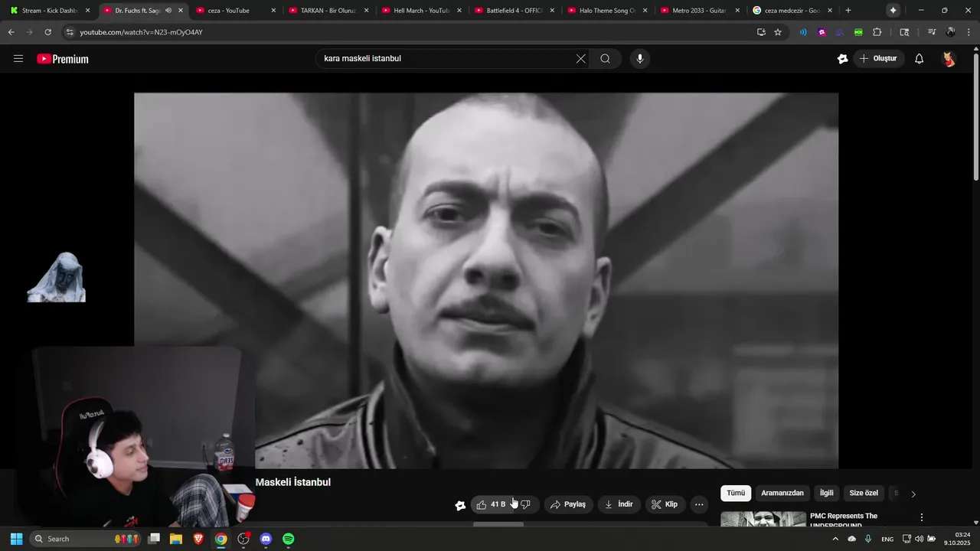Screen dimensions: 980x551
Task: Expand more filter chips with right arrow
Action: point(913,494)
